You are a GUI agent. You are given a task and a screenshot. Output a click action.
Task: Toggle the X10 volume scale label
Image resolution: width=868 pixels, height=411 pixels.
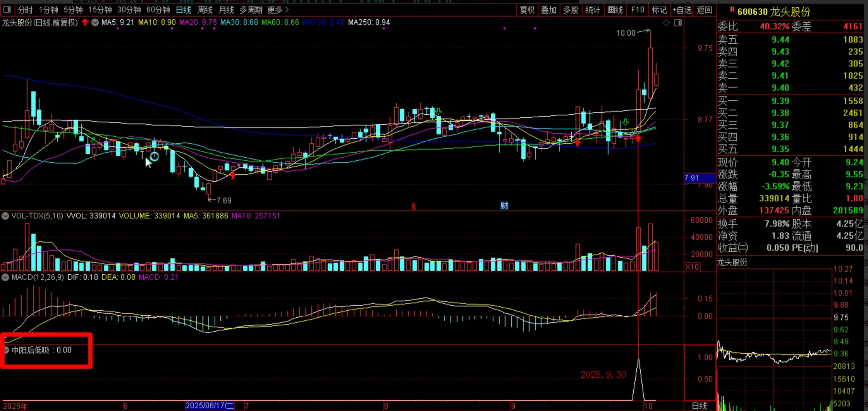(x=692, y=267)
